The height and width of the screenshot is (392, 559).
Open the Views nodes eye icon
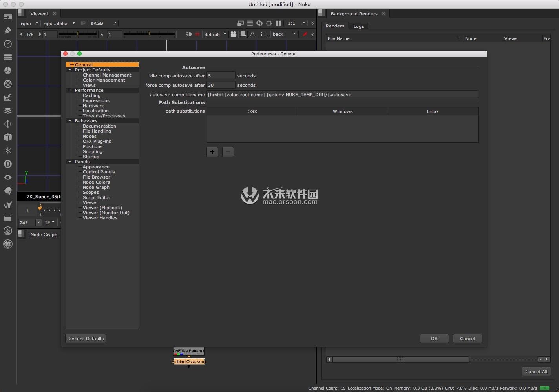click(7, 177)
